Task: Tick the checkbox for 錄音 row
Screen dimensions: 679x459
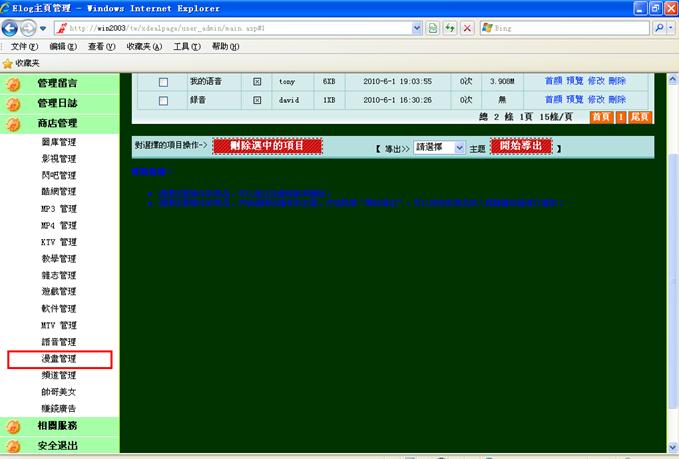Action: coord(163,100)
